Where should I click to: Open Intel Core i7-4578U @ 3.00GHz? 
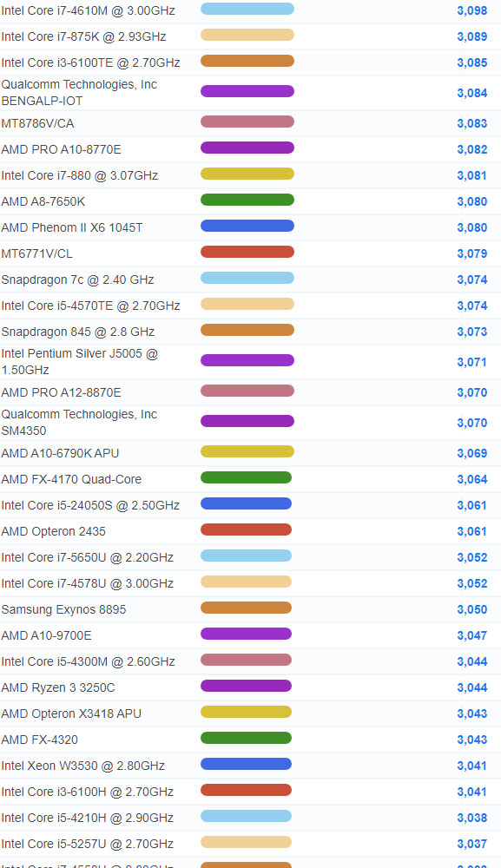click(x=88, y=583)
